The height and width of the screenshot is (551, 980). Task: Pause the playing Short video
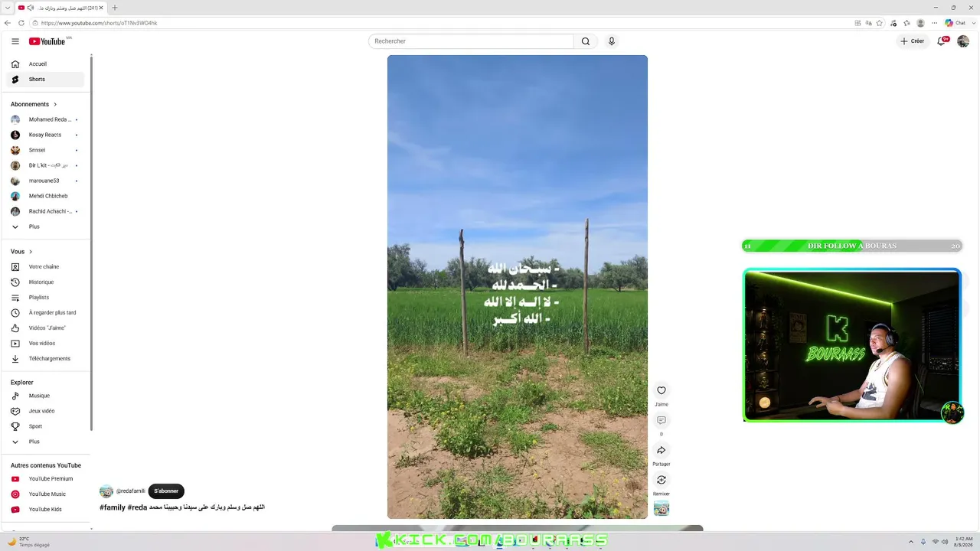518,287
